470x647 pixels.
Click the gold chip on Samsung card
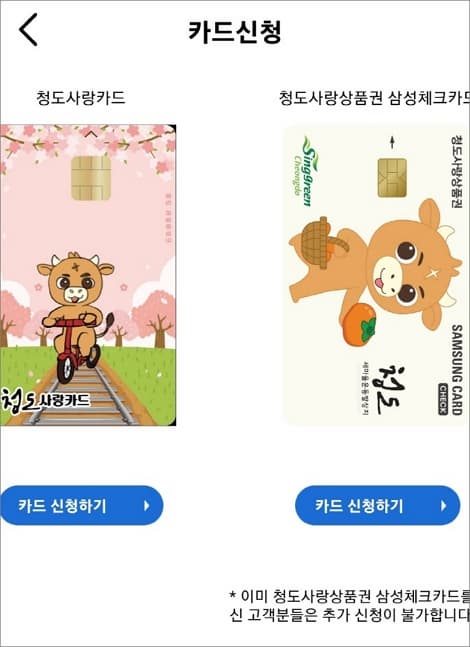pos(392,178)
